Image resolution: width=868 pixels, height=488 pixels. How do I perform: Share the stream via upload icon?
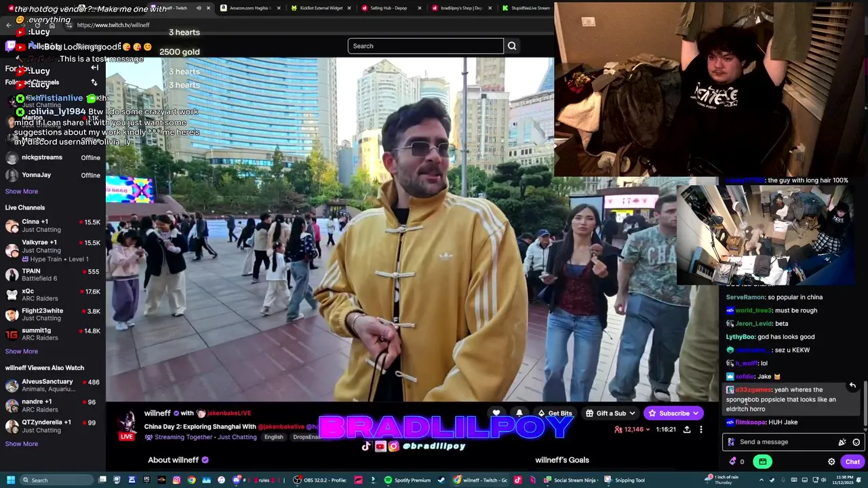point(687,429)
